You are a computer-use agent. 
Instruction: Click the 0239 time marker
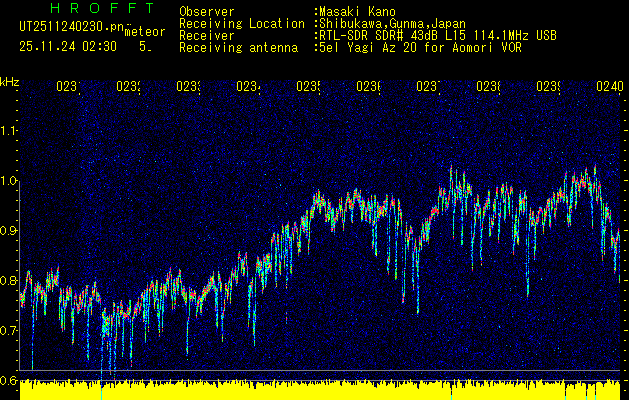[x=548, y=86]
